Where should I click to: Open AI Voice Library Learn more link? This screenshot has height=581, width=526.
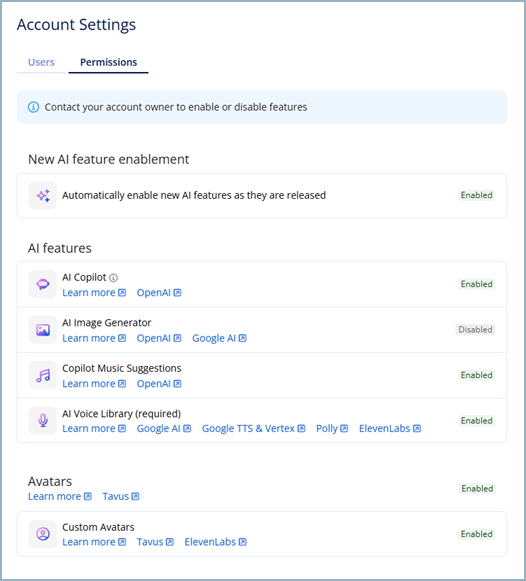click(x=94, y=429)
